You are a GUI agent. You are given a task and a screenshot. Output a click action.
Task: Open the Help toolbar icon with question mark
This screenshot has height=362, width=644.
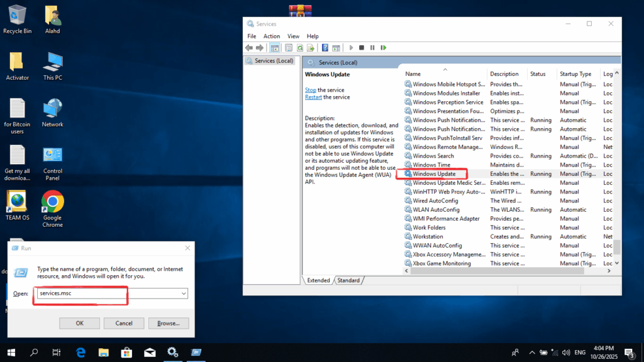click(x=325, y=48)
